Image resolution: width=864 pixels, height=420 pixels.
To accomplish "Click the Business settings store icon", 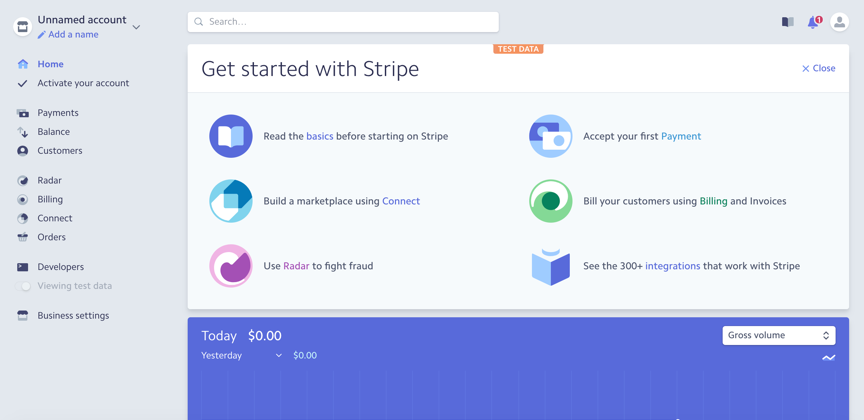I will point(23,316).
